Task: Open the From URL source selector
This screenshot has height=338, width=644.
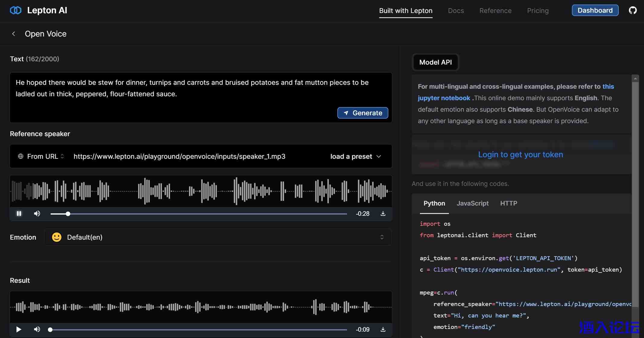Action: point(41,156)
